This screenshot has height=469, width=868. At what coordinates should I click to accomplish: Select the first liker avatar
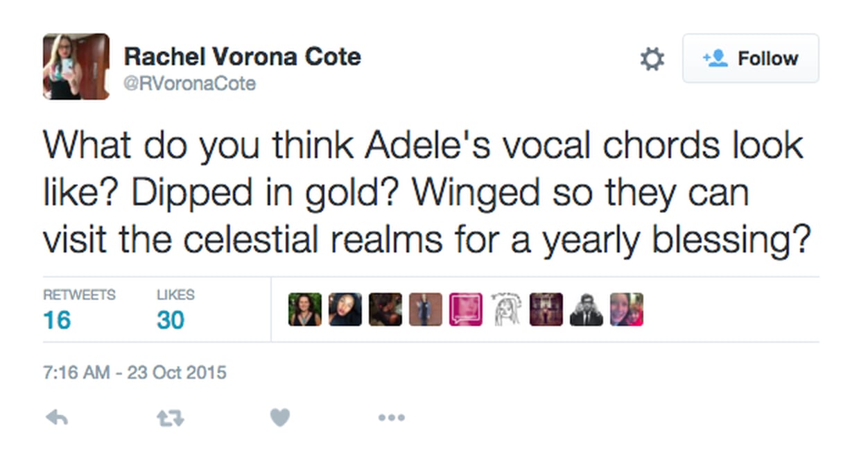(304, 309)
